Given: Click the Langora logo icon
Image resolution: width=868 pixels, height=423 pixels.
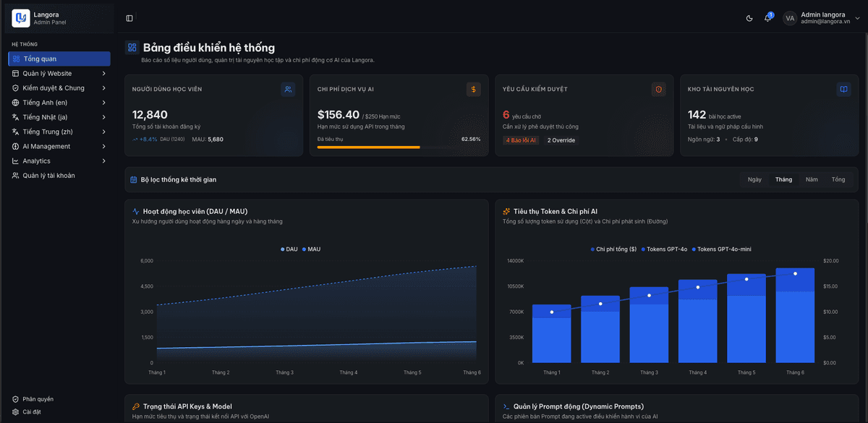Looking at the screenshot, I should [21, 18].
